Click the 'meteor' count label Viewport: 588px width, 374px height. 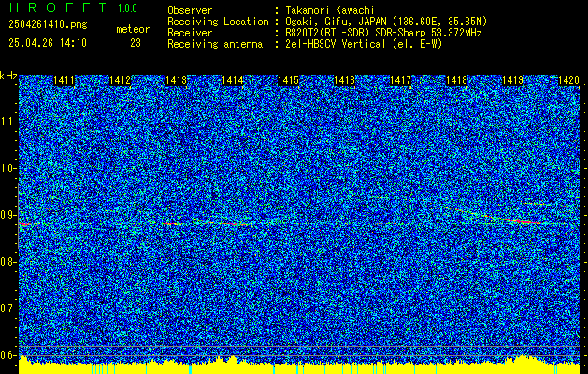133,29
